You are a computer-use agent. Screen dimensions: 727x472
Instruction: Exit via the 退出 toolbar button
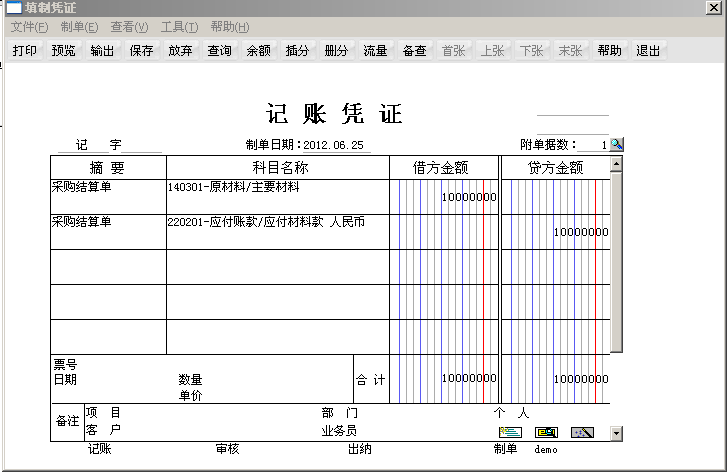tap(648, 51)
